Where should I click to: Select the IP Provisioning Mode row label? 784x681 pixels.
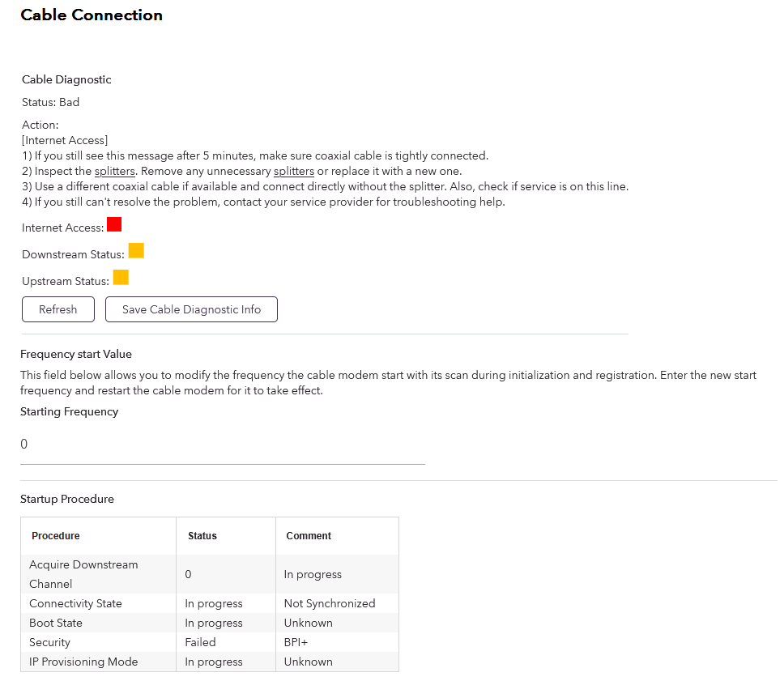point(83,662)
